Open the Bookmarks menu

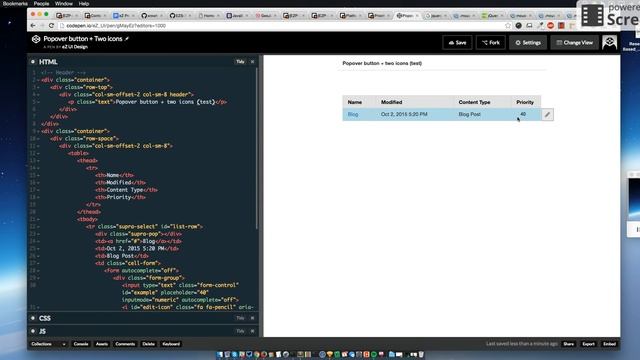[x=15, y=3]
